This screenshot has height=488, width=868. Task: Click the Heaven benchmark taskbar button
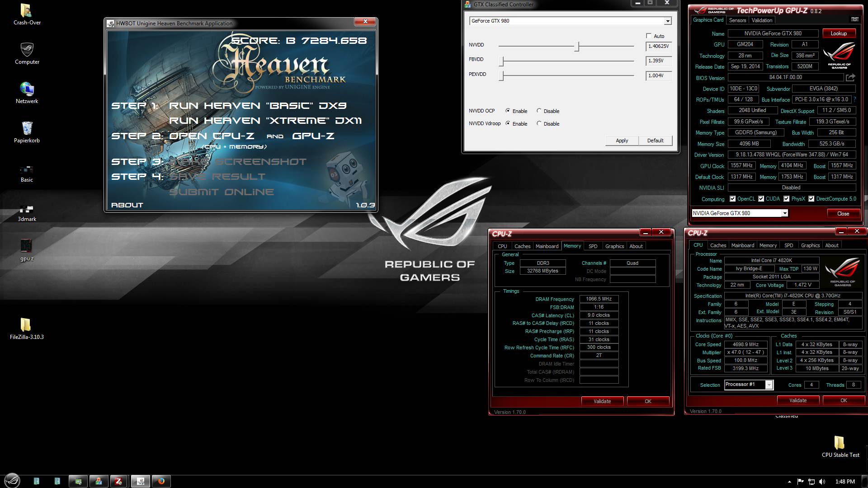[140, 481]
